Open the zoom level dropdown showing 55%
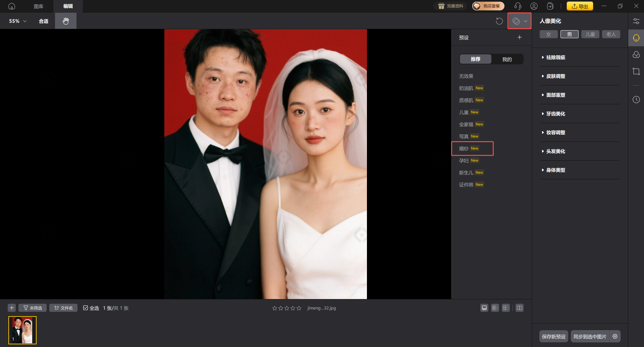 tap(17, 21)
